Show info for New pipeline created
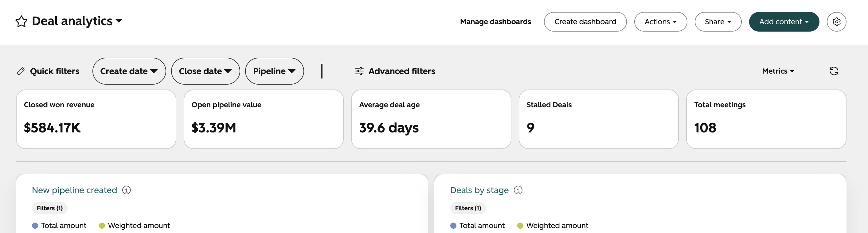Image resolution: width=868 pixels, height=233 pixels. (x=126, y=190)
